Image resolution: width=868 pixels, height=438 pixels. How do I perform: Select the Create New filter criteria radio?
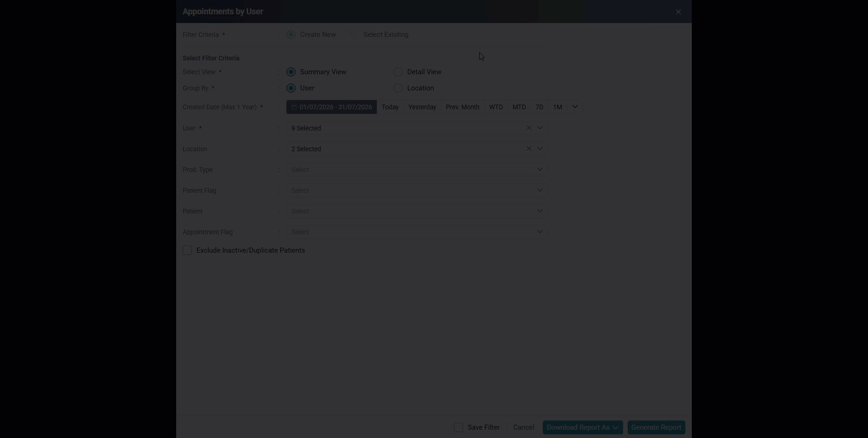coord(291,35)
